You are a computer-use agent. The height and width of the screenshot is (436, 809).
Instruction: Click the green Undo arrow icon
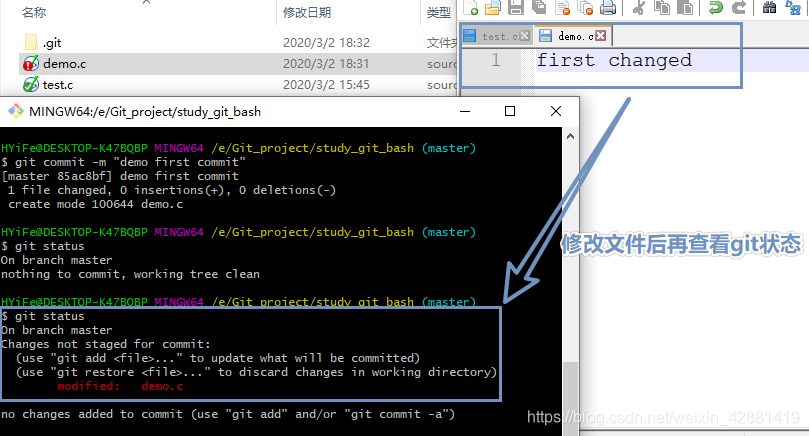[x=716, y=7]
